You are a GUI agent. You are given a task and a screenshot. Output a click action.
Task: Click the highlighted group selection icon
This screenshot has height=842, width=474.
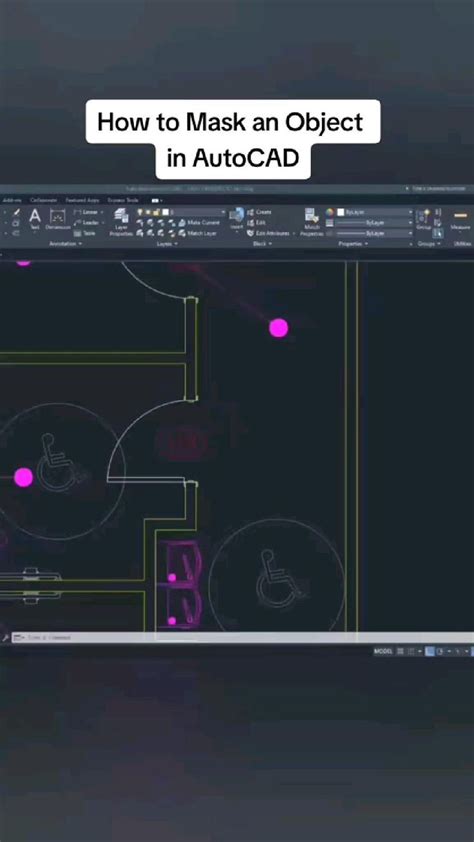(x=438, y=233)
